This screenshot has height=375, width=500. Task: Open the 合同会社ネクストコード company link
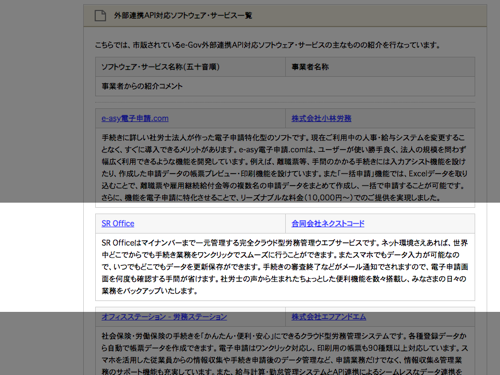pos(328,223)
